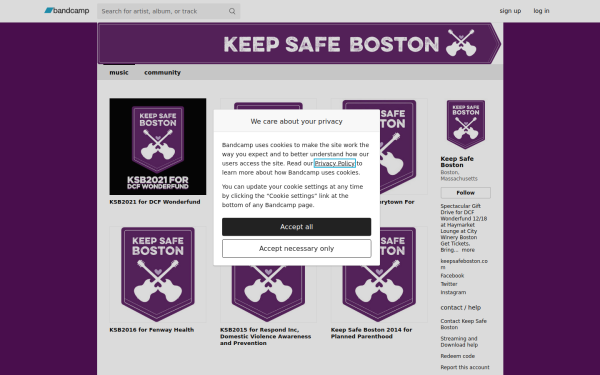Viewport: 600px width, 375px height.
Task: Open the keepsafeboston.com website link
Action: tap(464, 264)
